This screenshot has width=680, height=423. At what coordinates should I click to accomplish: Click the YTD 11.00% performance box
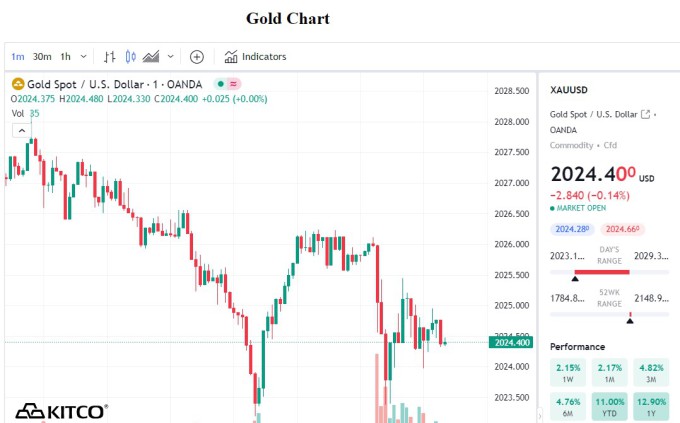point(609,403)
